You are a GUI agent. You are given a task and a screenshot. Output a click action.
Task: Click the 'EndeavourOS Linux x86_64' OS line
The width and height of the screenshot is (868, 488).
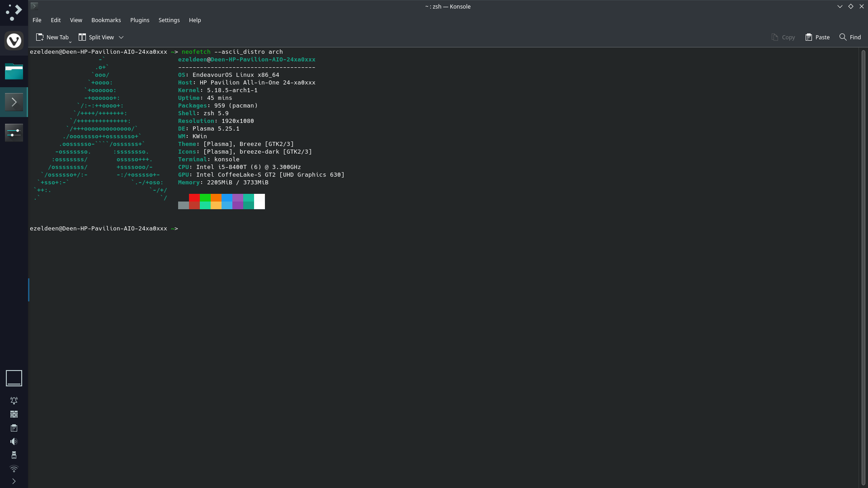tap(236, 75)
